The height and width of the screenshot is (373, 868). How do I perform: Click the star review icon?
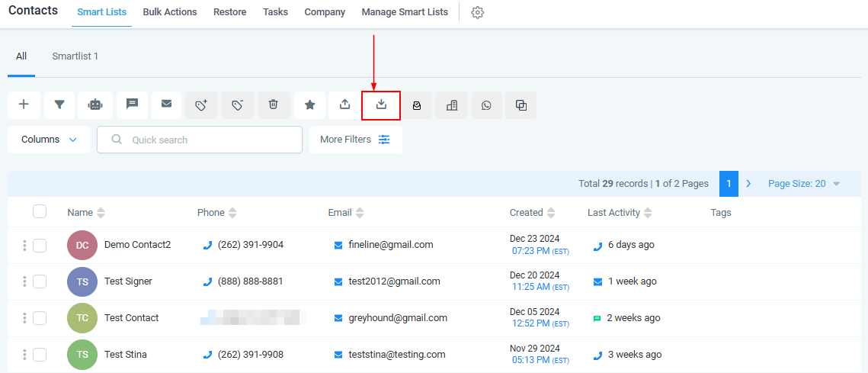tap(310, 105)
